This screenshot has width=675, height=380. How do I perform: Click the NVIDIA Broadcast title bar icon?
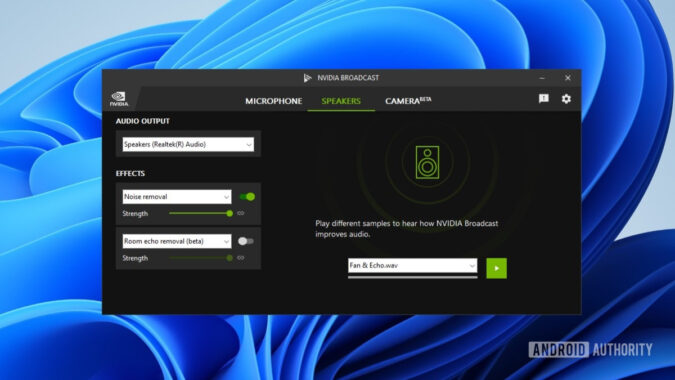[307, 78]
